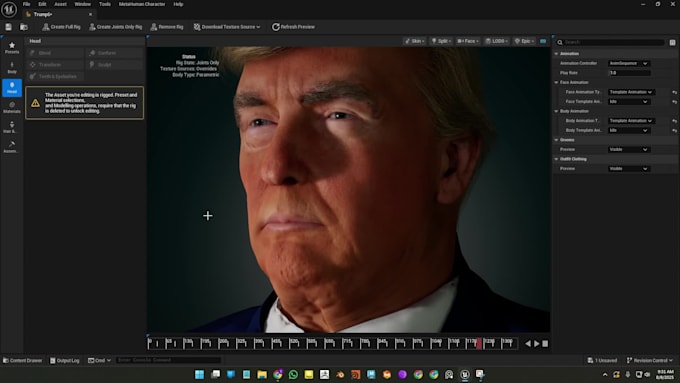
Task: Collapse the Body Animation section
Action: pos(556,111)
